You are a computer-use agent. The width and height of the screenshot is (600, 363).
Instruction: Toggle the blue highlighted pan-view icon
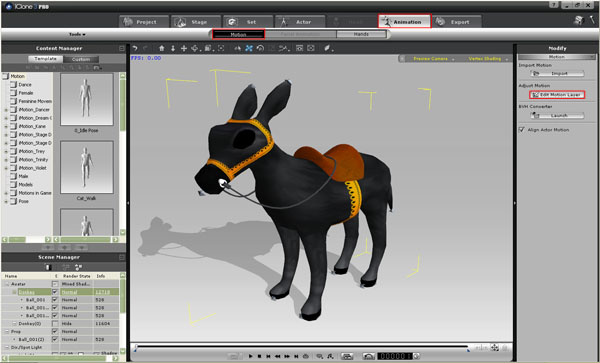point(249,48)
